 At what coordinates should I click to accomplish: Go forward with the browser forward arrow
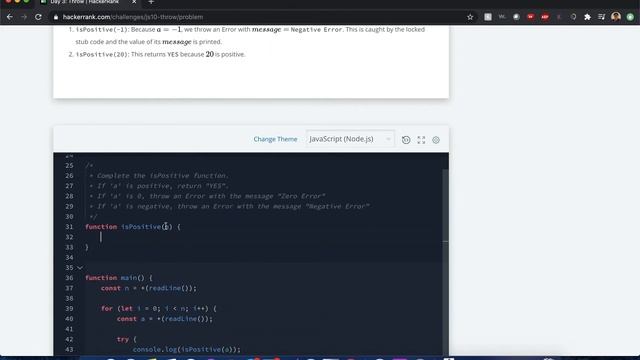24,17
